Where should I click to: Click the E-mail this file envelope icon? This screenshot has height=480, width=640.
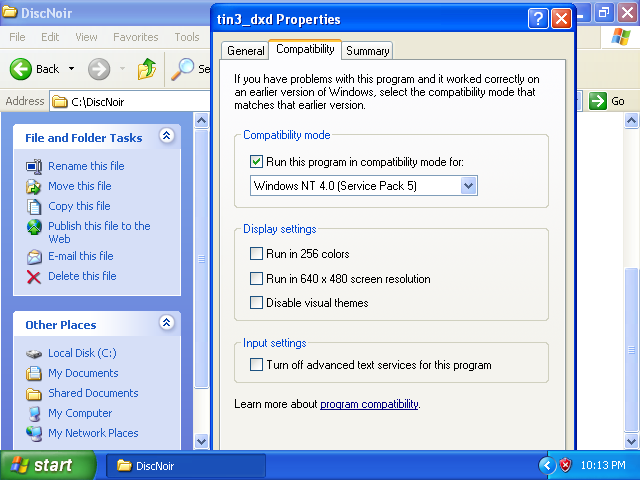pyautogui.click(x=34, y=257)
